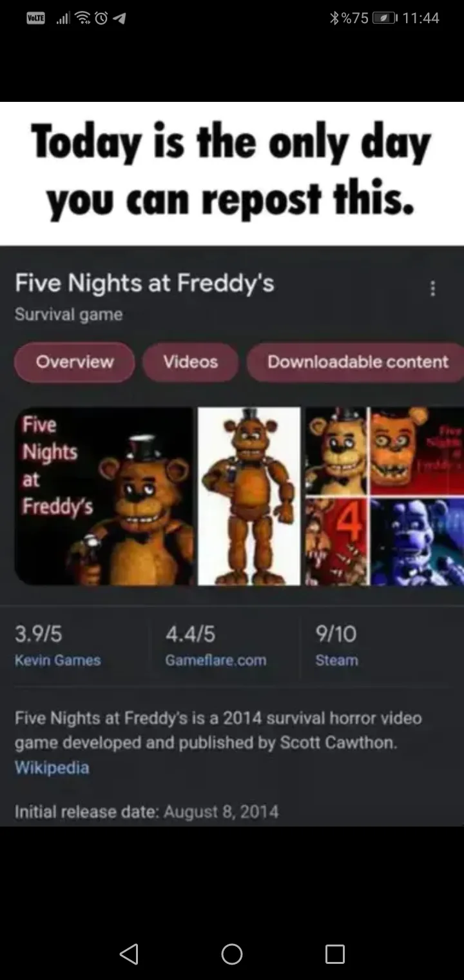Open the Five Nights at Freddy's cover image
The image size is (464, 980).
(104, 496)
